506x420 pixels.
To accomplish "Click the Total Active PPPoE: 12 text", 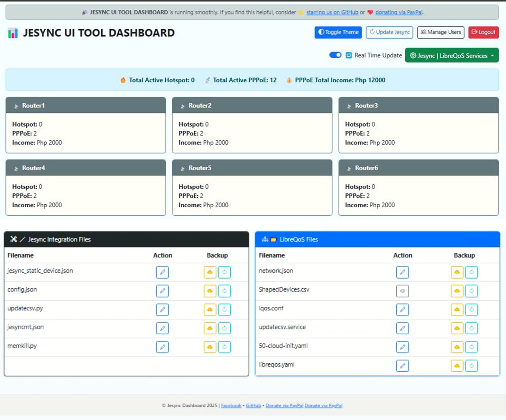I will [x=244, y=80].
